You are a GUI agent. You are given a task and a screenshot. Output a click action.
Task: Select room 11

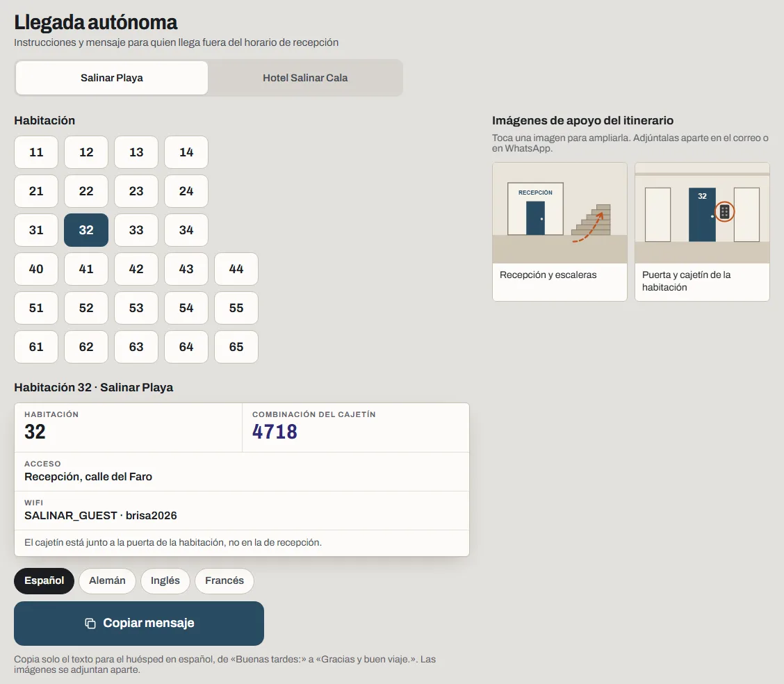coord(36,152)
